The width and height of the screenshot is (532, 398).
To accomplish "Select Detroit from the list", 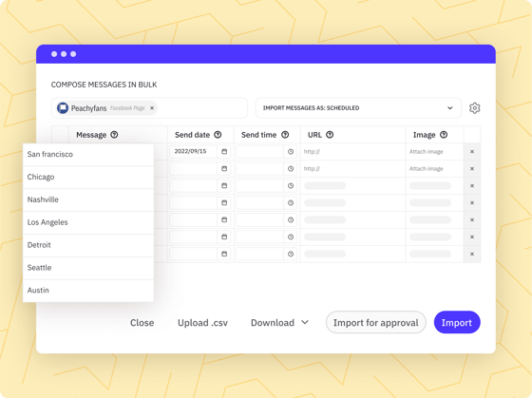I will (88, 245).
